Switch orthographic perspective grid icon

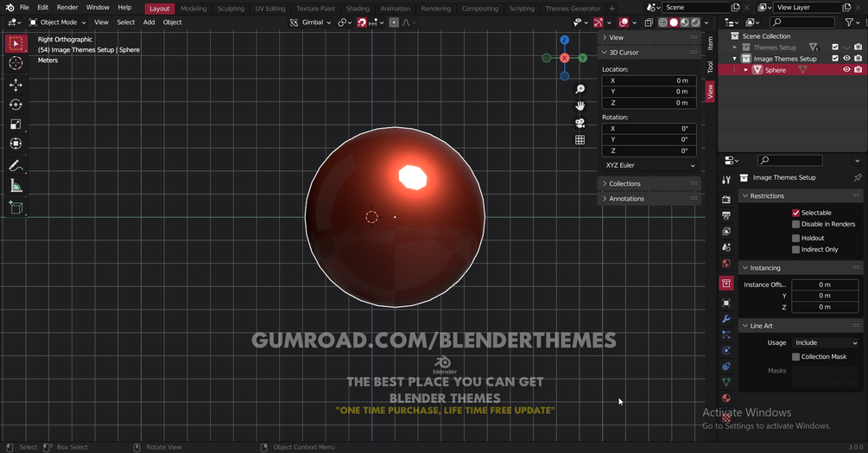click(x=580, y=139)
